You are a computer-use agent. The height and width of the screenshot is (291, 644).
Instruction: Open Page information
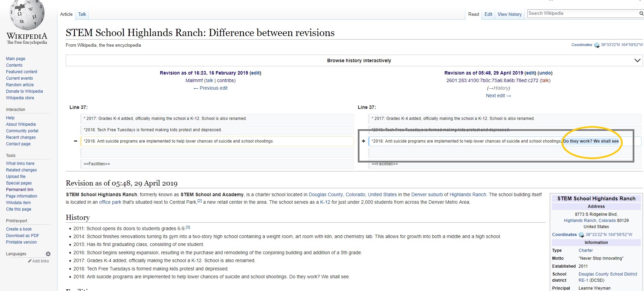22,196
